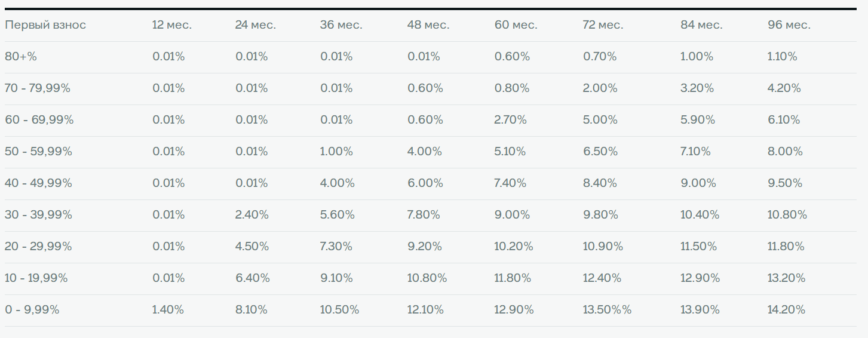Click the '48 мес.' column header
The height and width of the screenshot is (338, 868).
pos(428,25)
